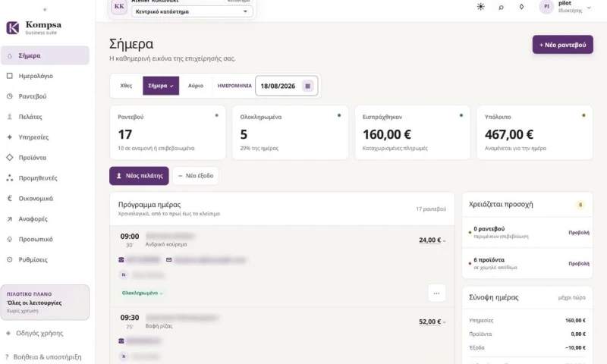This screenshot has width=607, height=364.
Task: Click the Εισπράχθηκαν 160,00 € card
Action: [x=412, y=132]
